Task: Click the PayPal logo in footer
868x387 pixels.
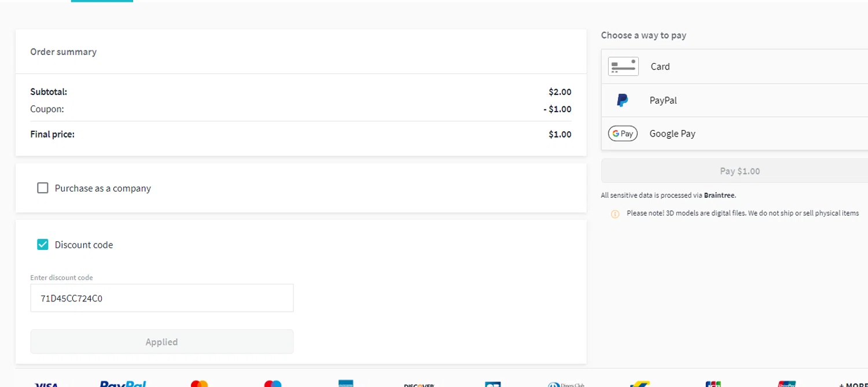Action: click(x=123, y=384)
